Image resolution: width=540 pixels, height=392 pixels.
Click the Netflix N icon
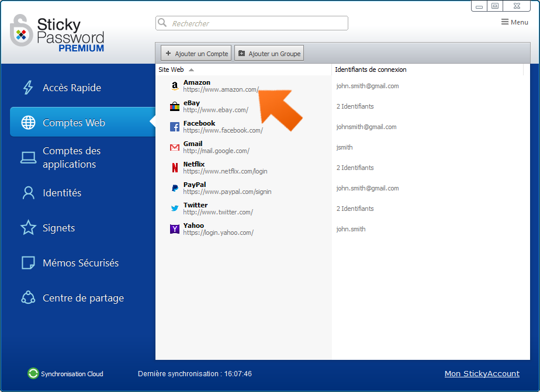[x=175, y=168]
